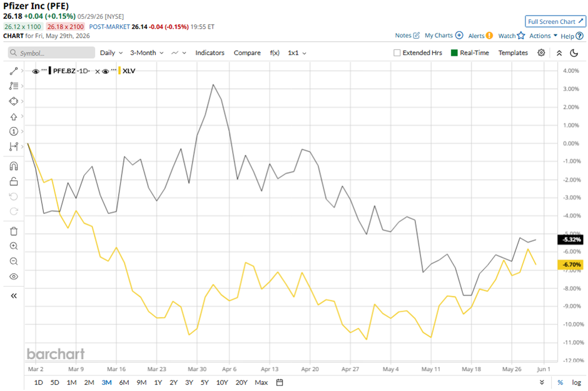Screen dimensions: 588x391
Task: Select the 1M range
Action: click(72, 382)
